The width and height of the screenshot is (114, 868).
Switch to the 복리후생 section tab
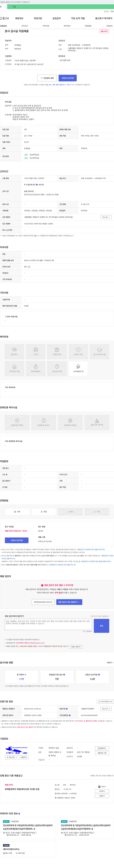(x=67, y=26)
